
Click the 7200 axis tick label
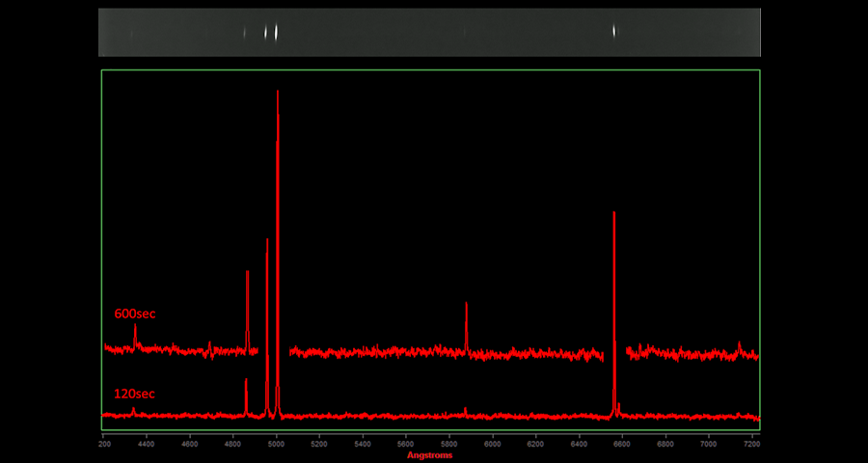click(x=751, y=445)
